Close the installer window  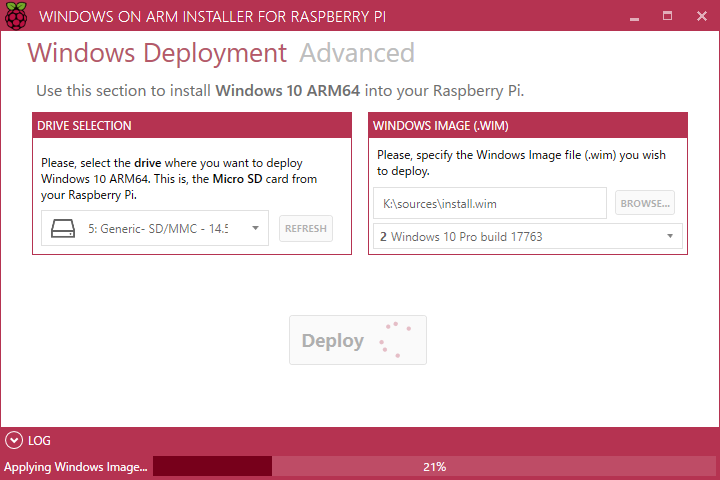(x=702, y=16)
